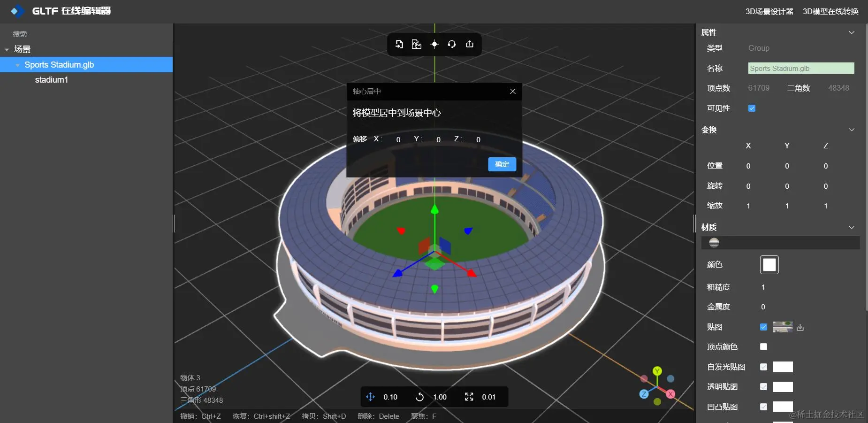Click the translate snap value 0.10
This screenshot has height=423, width=868.
point(390,397)
